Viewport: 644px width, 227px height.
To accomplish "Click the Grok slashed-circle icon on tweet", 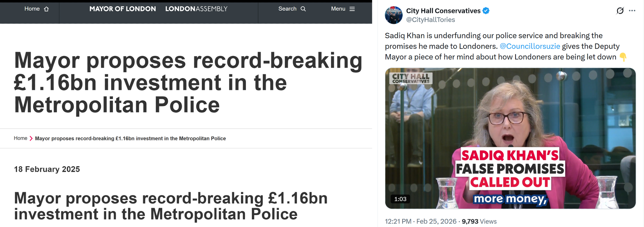I will coord(620,11).
